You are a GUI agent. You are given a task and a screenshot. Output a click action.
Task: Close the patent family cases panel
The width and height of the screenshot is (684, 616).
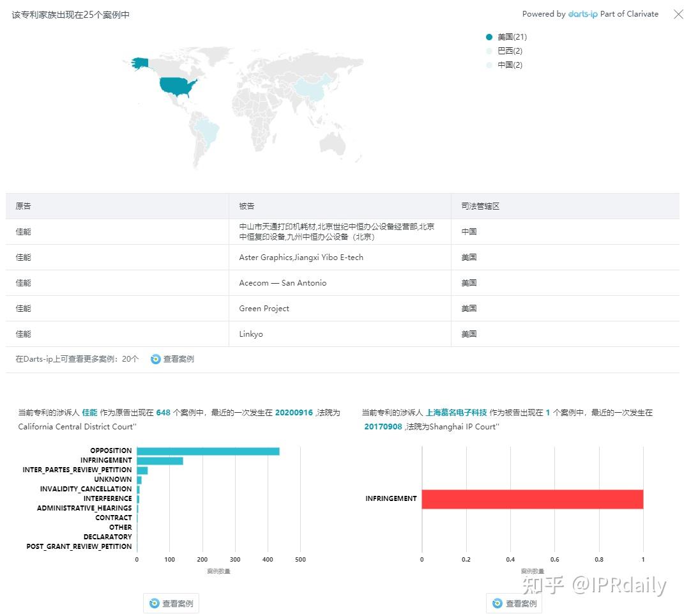tap(678, 15)
